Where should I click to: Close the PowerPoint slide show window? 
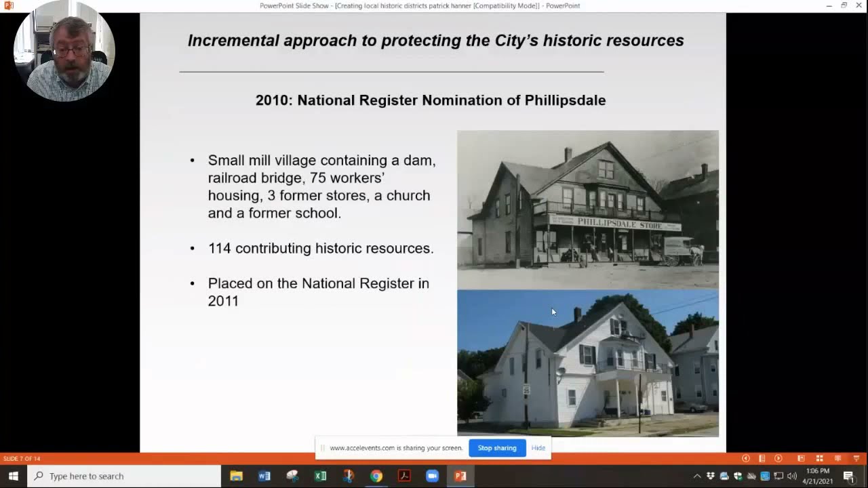click(x=859, y=5)
